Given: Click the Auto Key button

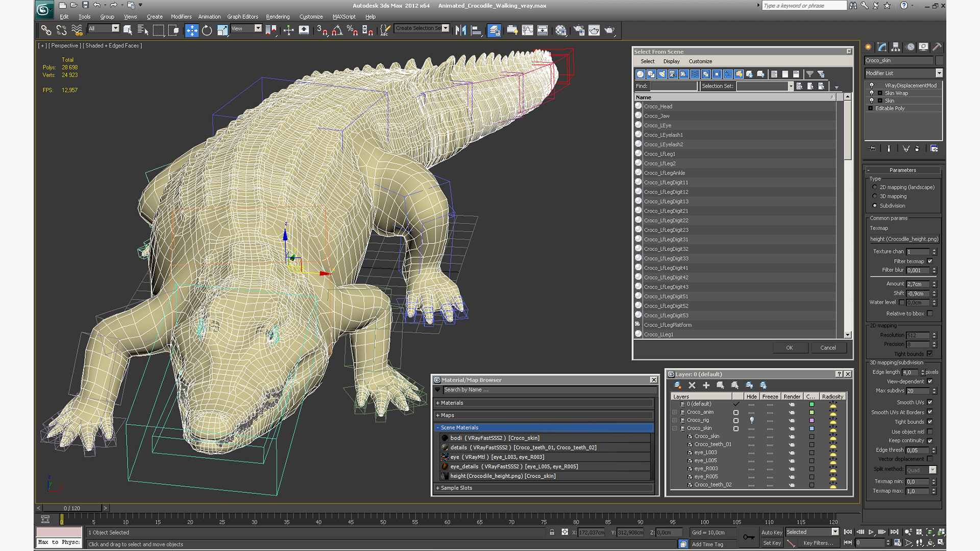Looking at the screenshot, I should click(772, 533).
